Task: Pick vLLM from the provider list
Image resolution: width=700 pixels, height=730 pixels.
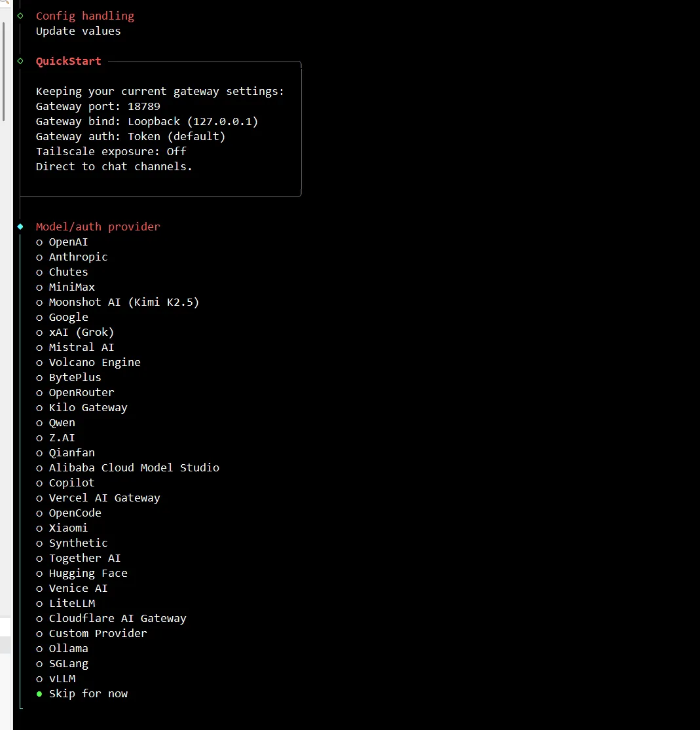Action: (x=56, y=679)
